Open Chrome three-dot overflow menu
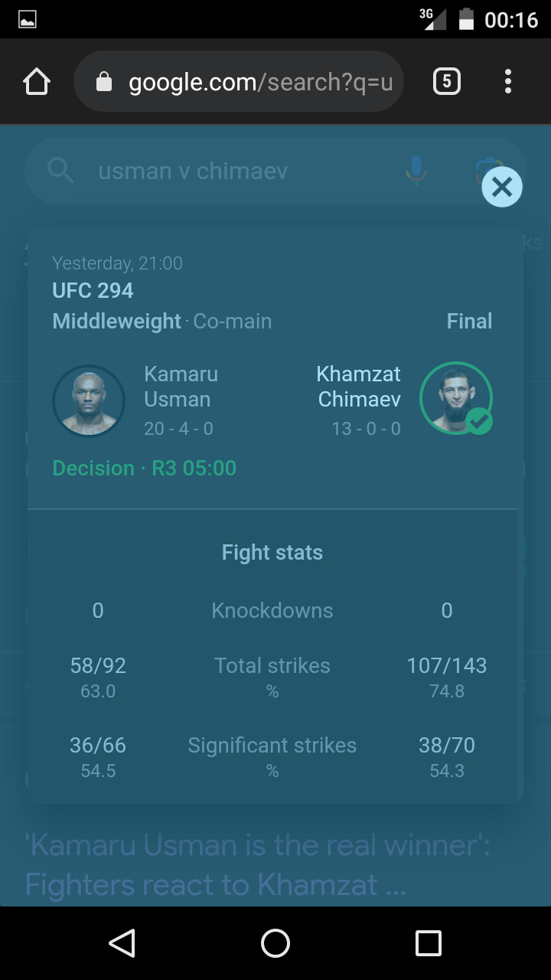Screen dimensions: 551x980 click(x=508, y=81)
